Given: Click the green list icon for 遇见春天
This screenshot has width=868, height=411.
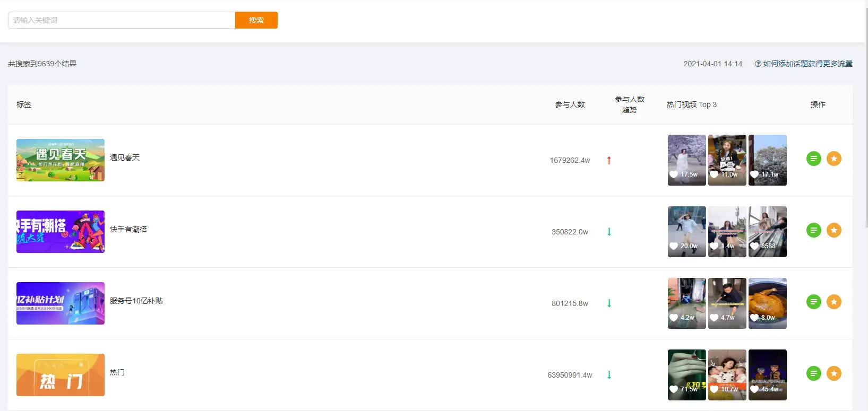Looking at the screenshot, I should [x=813, y=159].
